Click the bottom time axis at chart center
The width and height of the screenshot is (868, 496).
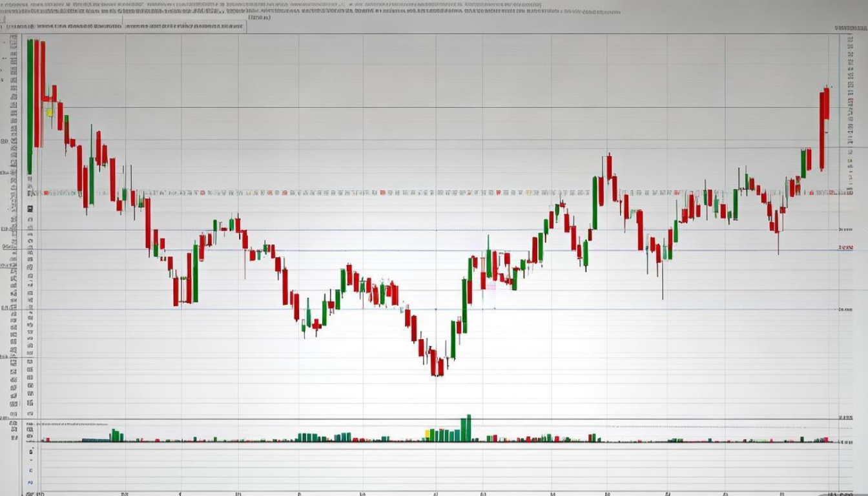click(x=435, y=493)
